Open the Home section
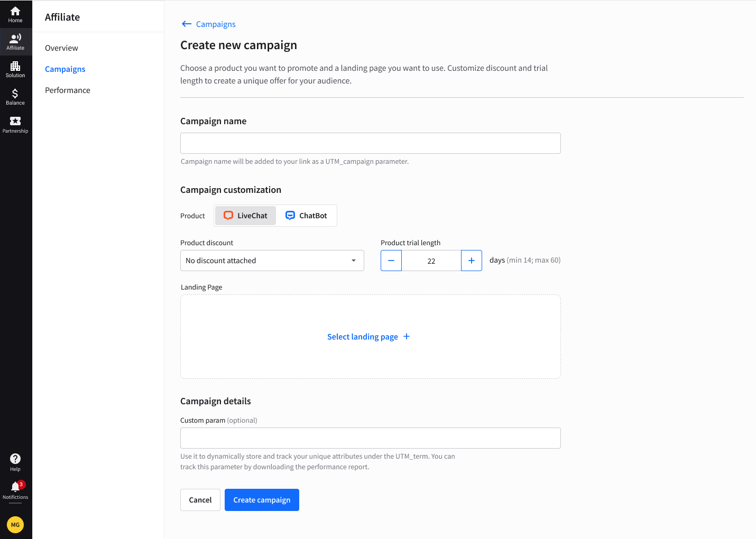 (x=15, y=12)
